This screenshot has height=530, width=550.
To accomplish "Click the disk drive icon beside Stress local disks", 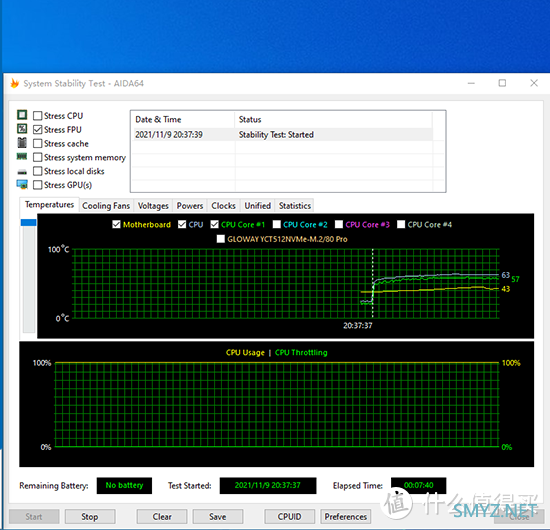I will click(22, 172).
